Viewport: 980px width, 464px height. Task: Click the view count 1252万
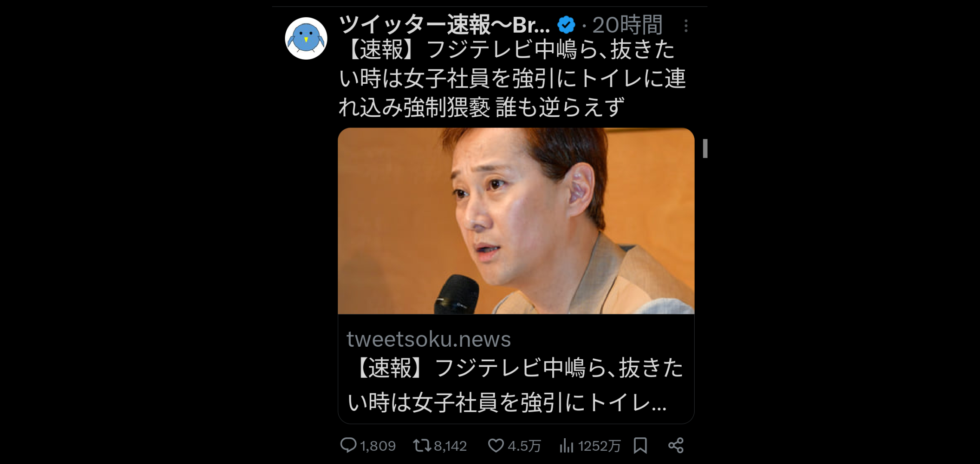(599, 446)
